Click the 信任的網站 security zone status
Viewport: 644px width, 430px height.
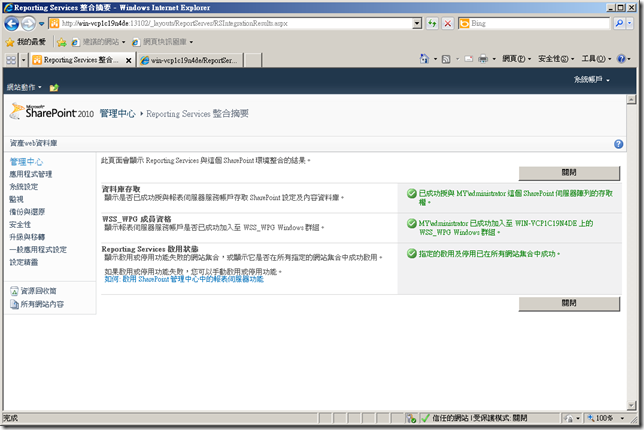(474, 418)
